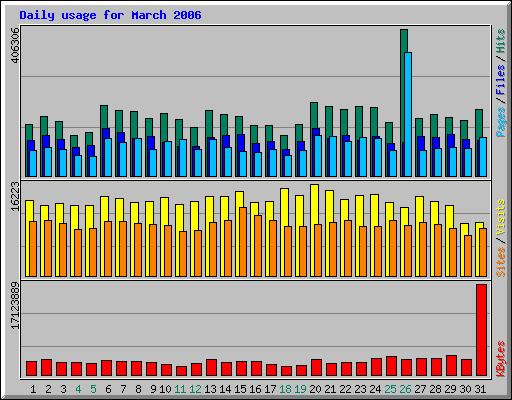Click green weekend day label 4

point(78,389)
